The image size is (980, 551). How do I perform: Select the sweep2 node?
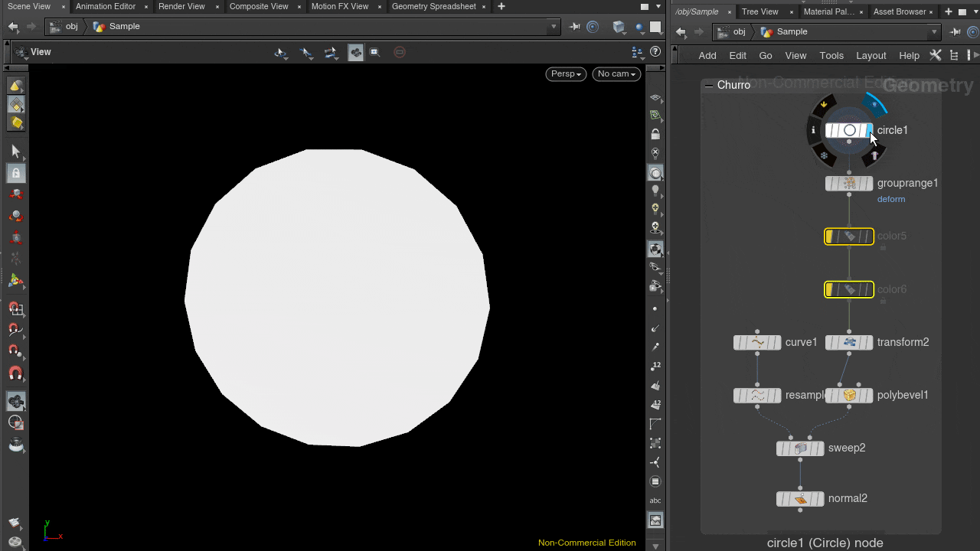click(x=800, y=448)
